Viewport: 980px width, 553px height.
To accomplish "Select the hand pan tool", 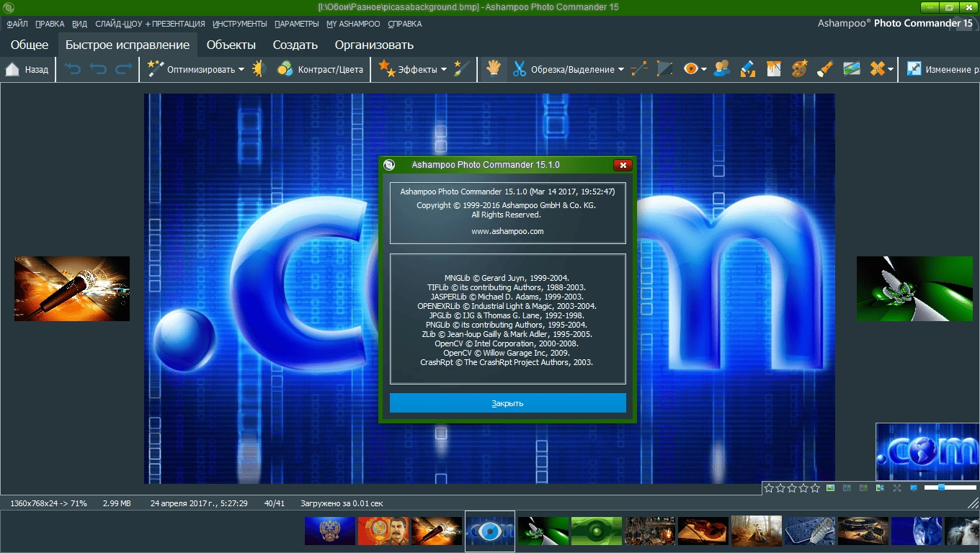I will pyautogui.click(x=494, y=69).
